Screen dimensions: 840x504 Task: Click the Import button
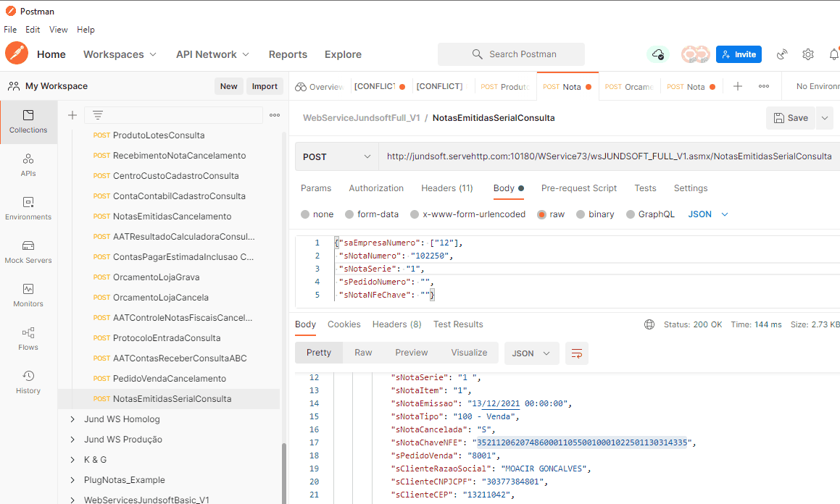coord(265,86)
